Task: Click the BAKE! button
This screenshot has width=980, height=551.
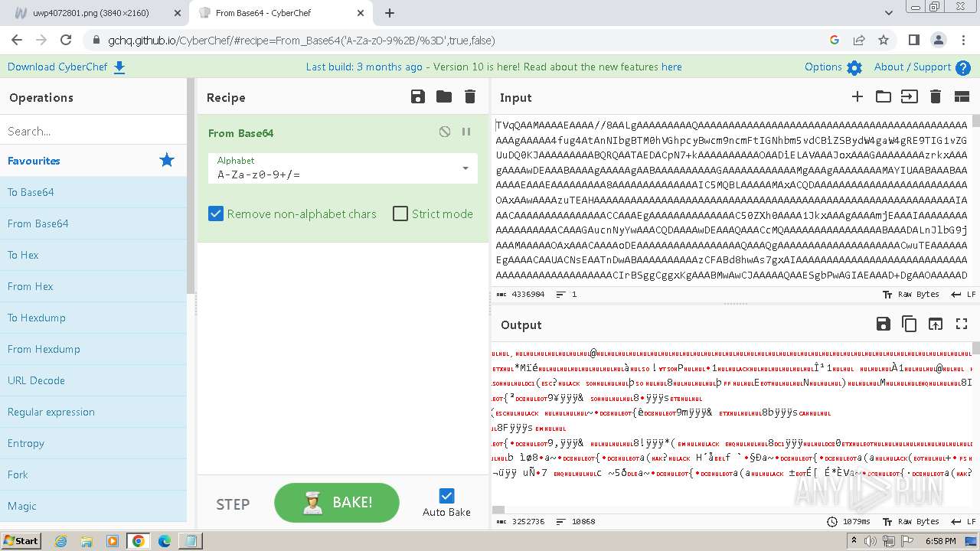Action: [337, 503]
